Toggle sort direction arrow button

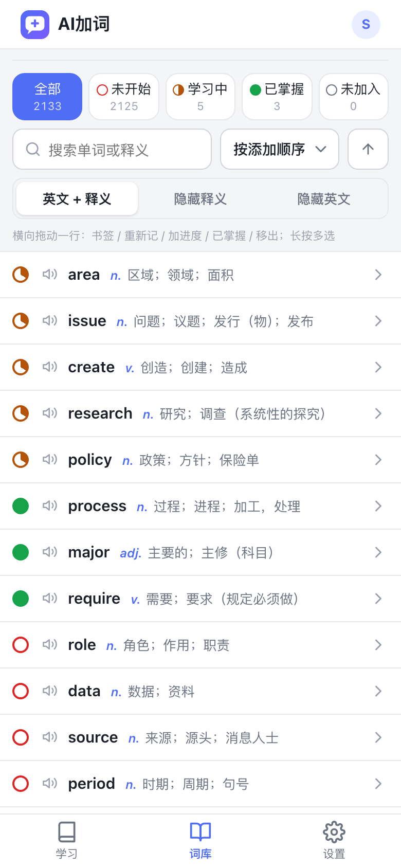(x=368, y=149)
